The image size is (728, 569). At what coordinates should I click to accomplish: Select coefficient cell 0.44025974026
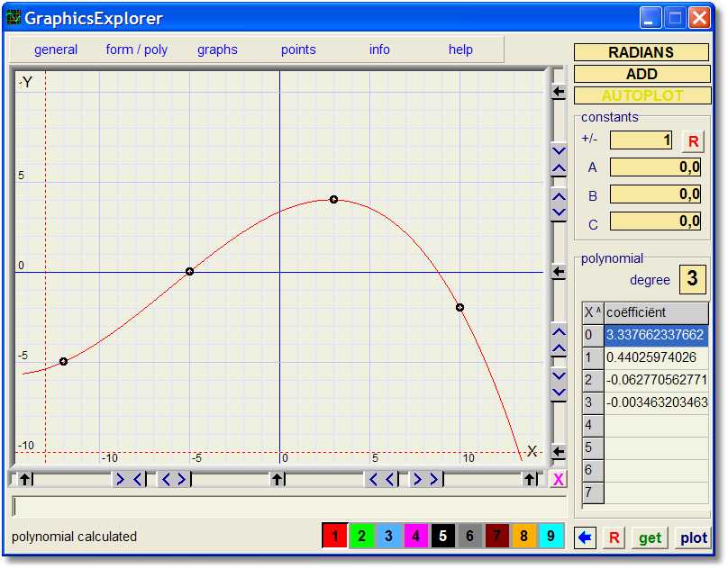click(x=656, y=357)
